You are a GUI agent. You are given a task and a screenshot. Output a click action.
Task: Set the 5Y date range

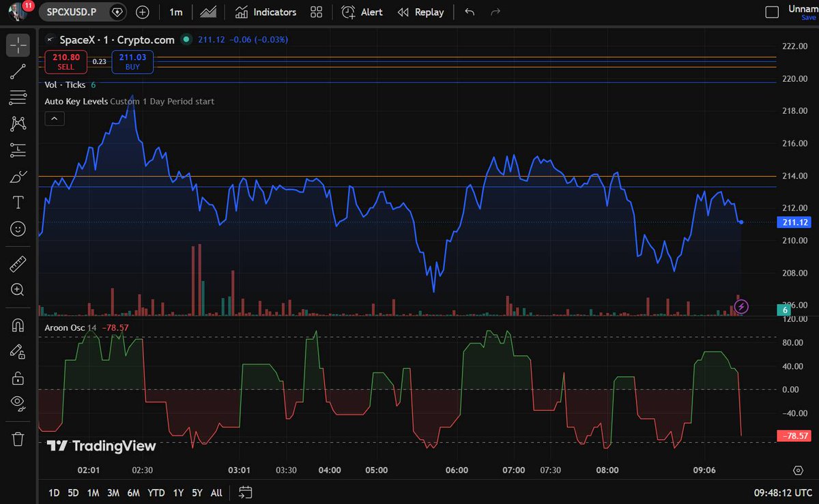tap(197, 492)
